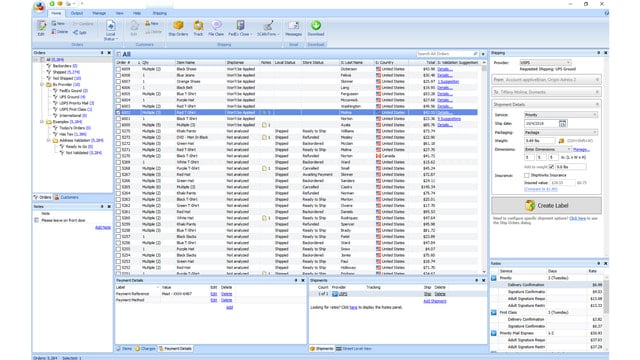Screen dimensions: 640x360
Task: Select the UPS Ground filter
Action: tap(72, 97)
